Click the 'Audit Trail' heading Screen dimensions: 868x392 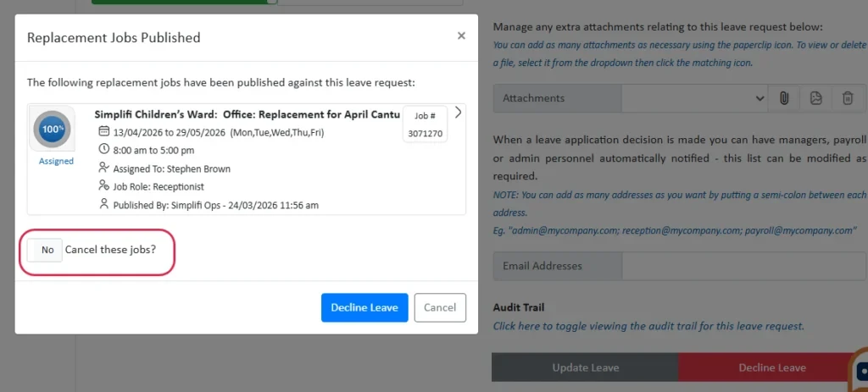[x=519, y=307]
